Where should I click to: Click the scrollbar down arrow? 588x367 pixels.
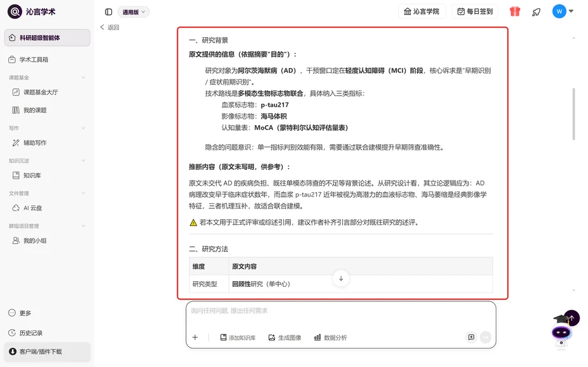pyautogui.click(x=573, y=291)
